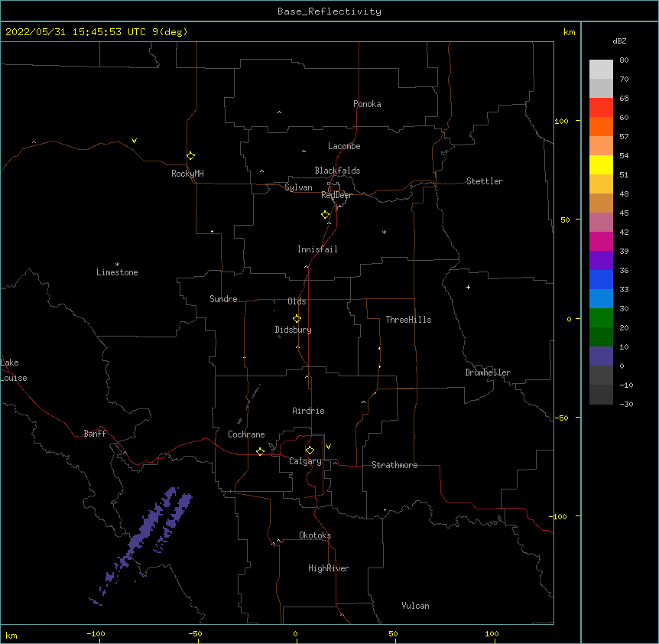
Task: Pick the green swatch between 30 and 20
Action: (601, 318)
